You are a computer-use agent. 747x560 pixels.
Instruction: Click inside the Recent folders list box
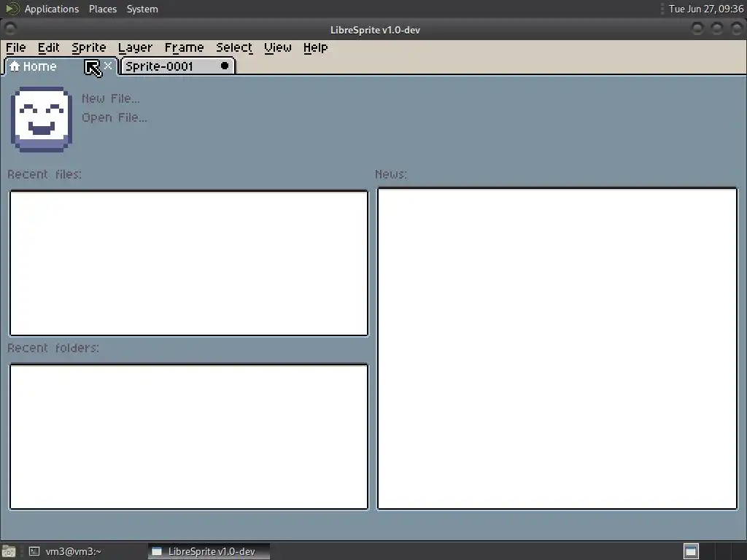pos(189,437)
